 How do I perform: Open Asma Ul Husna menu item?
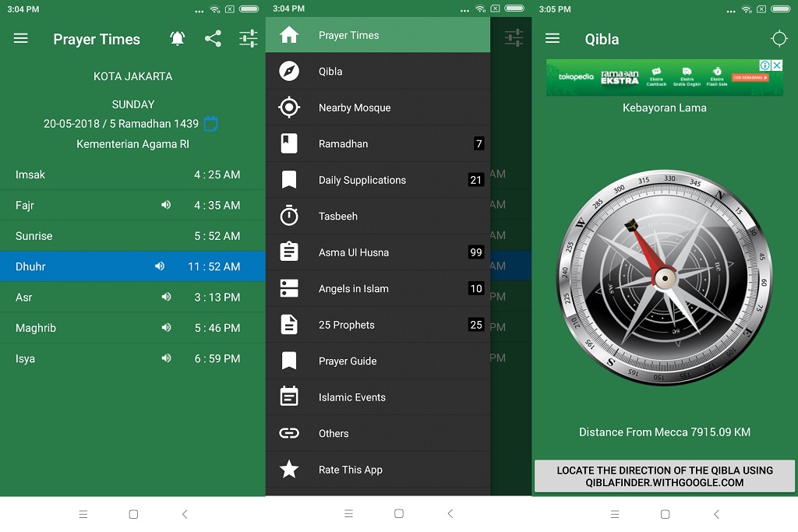tap(378, 252)
